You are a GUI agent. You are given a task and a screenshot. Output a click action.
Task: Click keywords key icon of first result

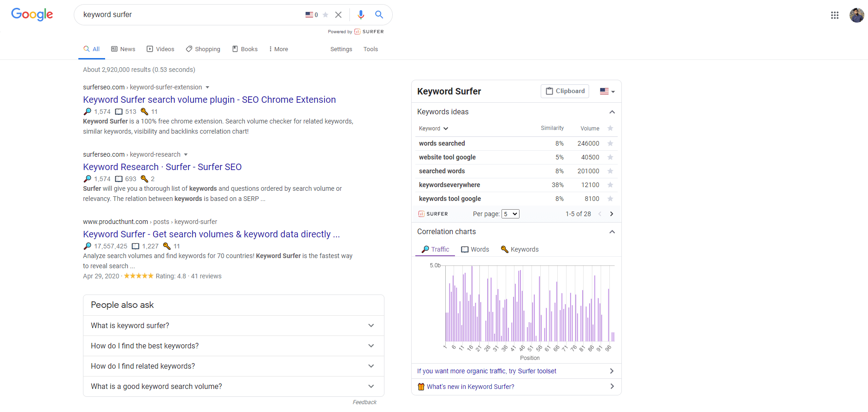[x=144, y=112]
